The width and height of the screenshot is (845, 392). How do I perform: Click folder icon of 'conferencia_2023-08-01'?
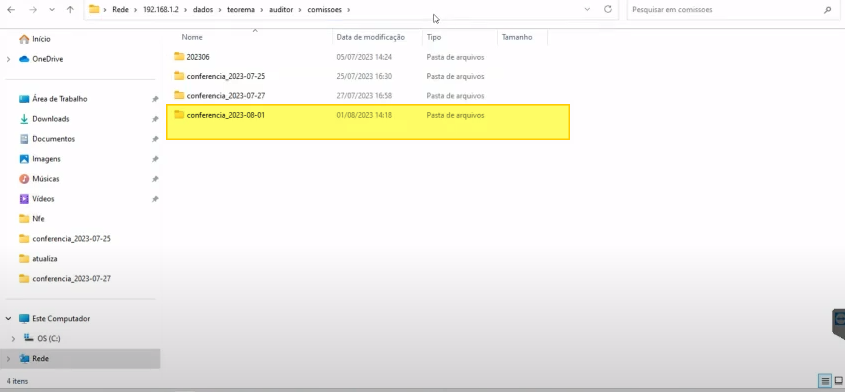coord(179,114)
